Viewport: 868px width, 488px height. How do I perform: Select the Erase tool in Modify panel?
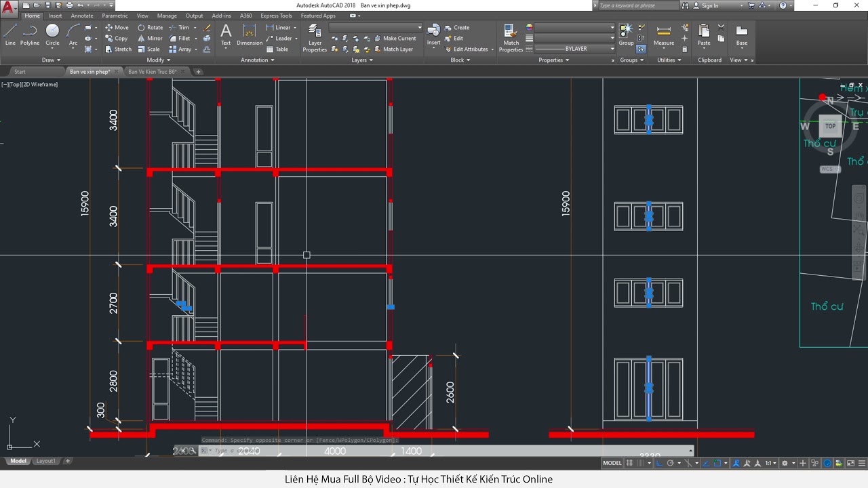coord(207,28)
